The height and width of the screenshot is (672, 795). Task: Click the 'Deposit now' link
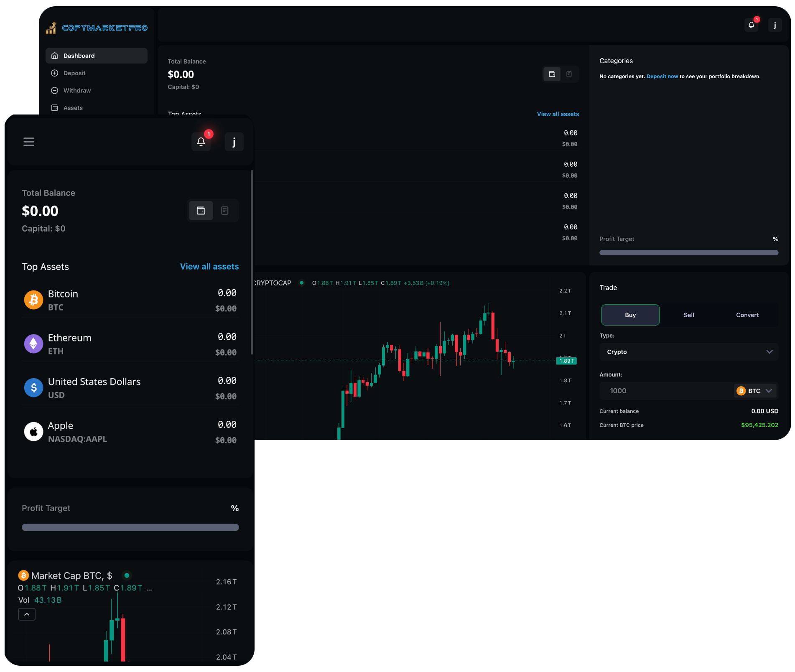pos(662,76)
